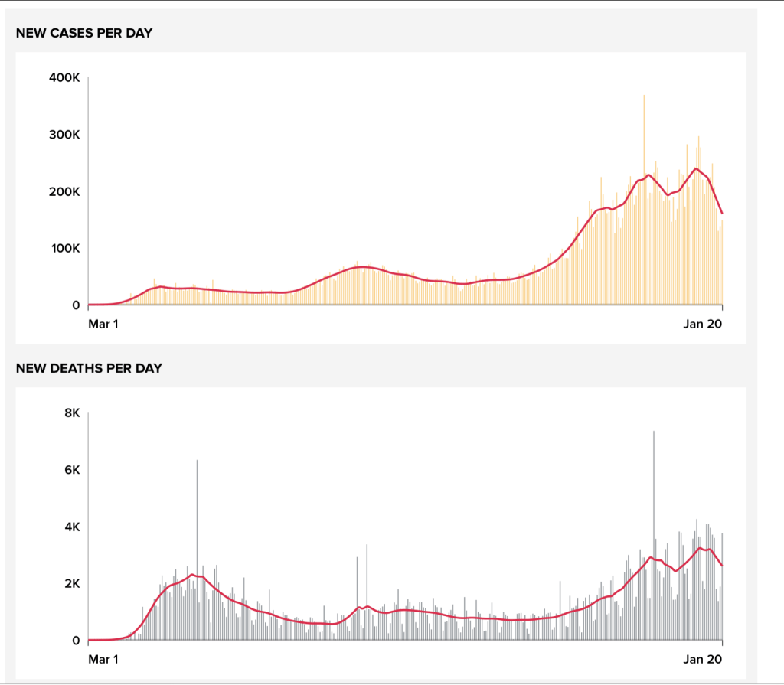Screen dimensions: 784x685
Task: Select 'Mar 1' date on the deaths chart
Action: pyautogui.click(x=103, y=658)
